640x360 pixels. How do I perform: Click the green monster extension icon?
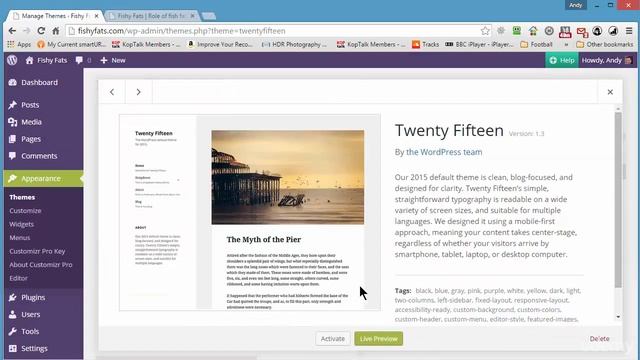pyautogui.click(x=517, y=31)
